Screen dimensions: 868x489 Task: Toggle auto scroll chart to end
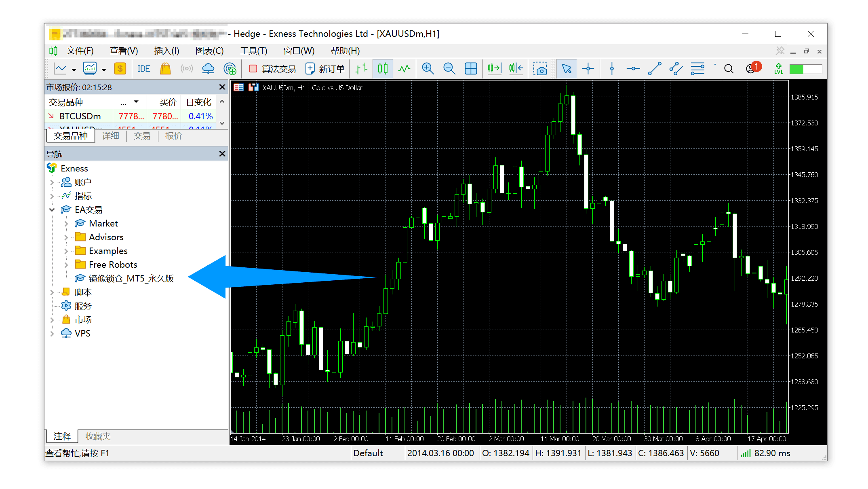[x=494, y=69]
